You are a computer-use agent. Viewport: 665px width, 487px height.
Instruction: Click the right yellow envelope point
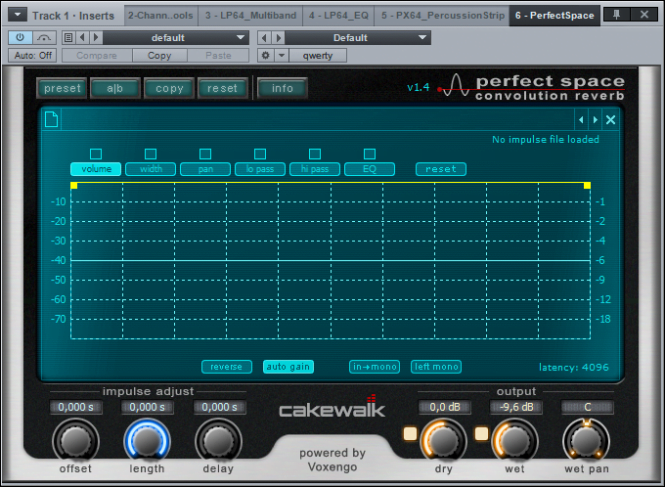pyautogui.click(x=587, y=185)
